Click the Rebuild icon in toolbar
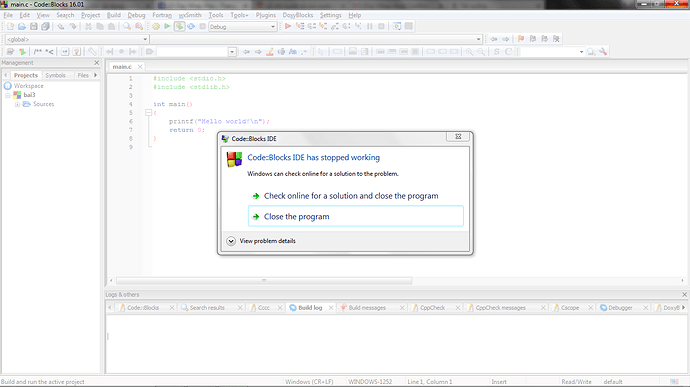Viewport: 690px width, 387px height. pyautogui.click(x=191, y=27)
